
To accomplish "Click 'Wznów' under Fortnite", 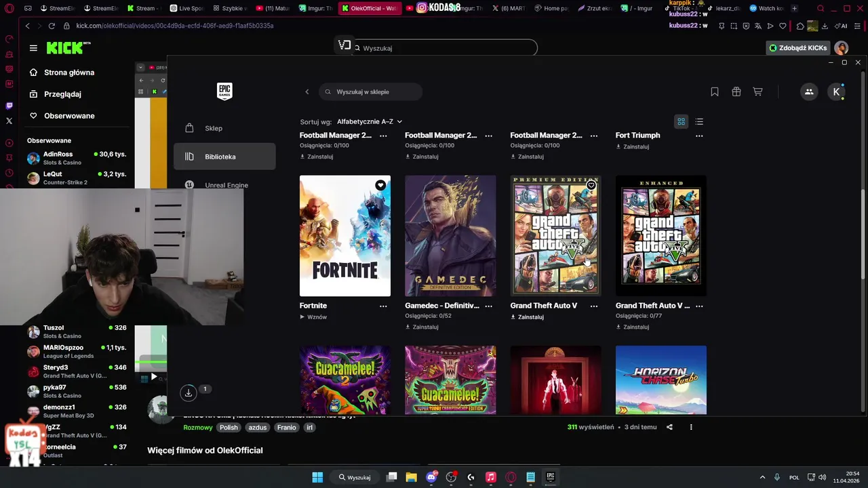I will click(x=313, y=317).
